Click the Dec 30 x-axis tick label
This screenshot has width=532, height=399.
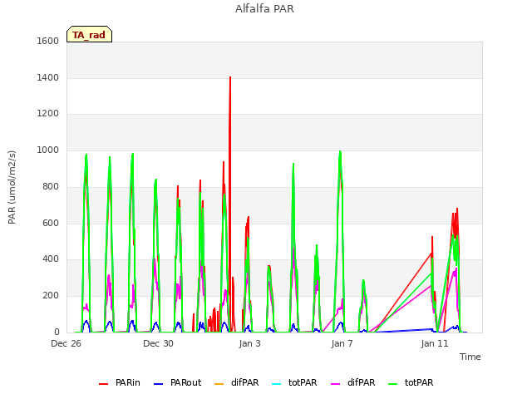(158, 343)
